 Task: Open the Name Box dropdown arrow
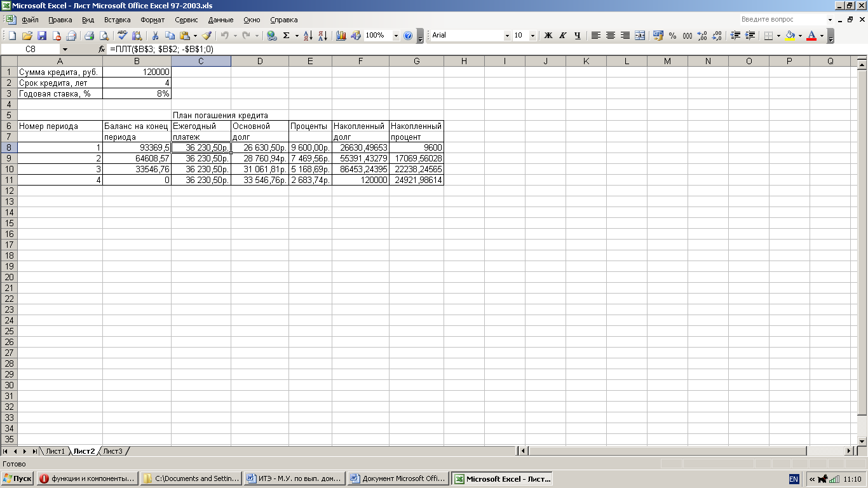coord(65,49)
